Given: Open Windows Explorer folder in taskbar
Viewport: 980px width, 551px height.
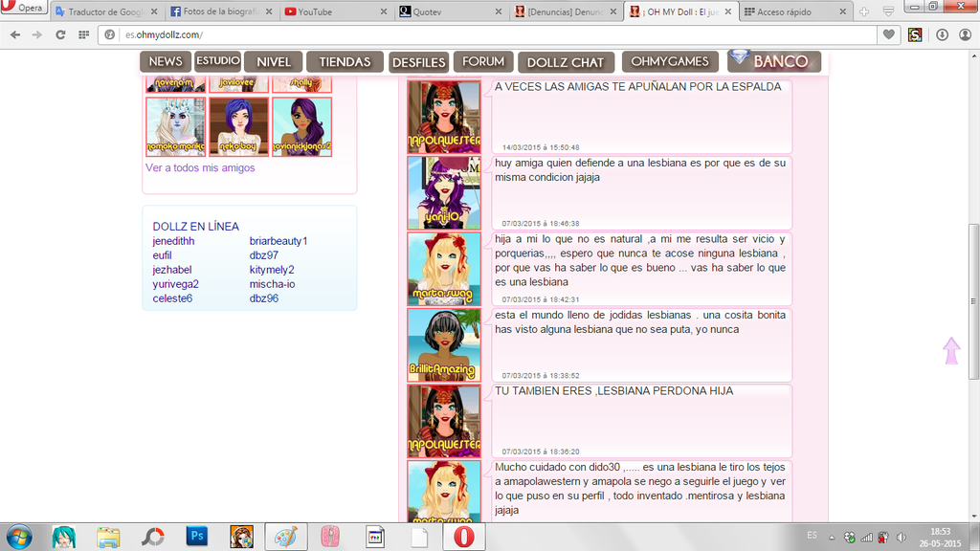Looking at the screenshot, I should coord(108,537).
